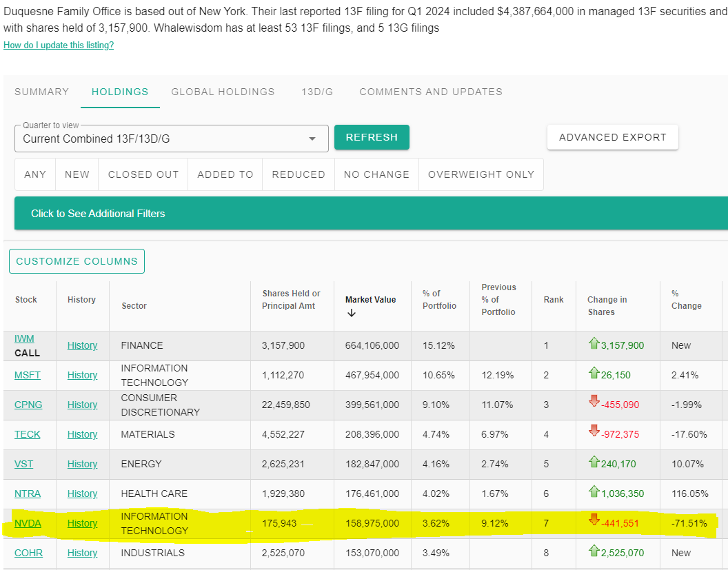Click the ADVANCED EXPORT button
Screen dimensions: 728x570
[x=612, y=137]
